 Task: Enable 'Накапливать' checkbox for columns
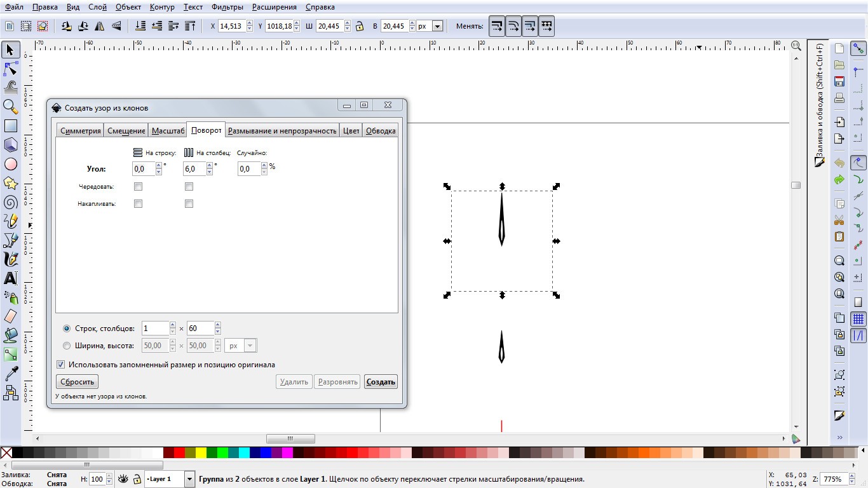189,204
